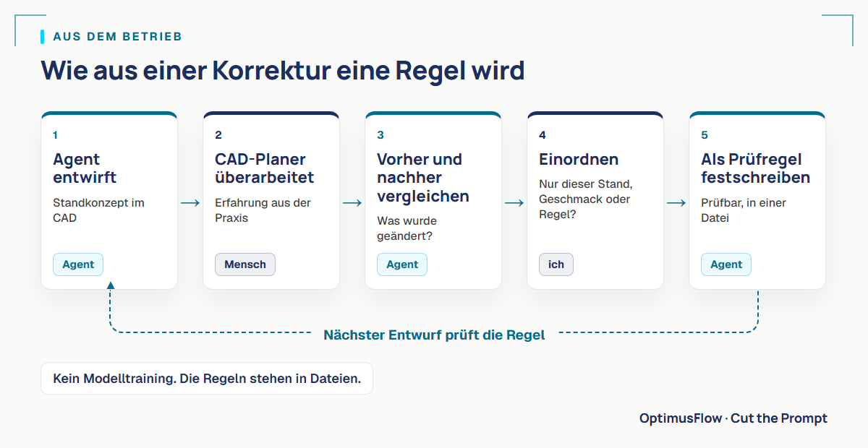Click the text 'Was wurde geändert?'
This screenshot has width=868, height=448.
407,228
